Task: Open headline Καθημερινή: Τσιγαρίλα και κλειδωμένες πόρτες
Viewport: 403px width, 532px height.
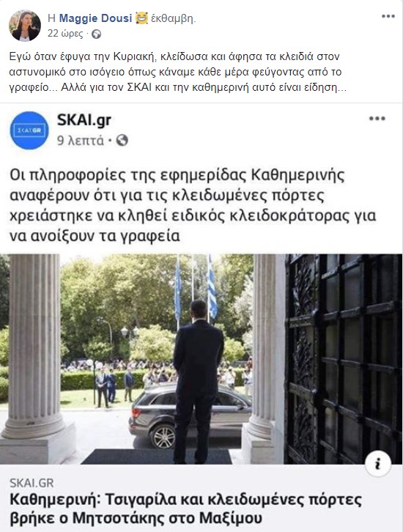Action: pyautogui.click(x=186, y=509)
